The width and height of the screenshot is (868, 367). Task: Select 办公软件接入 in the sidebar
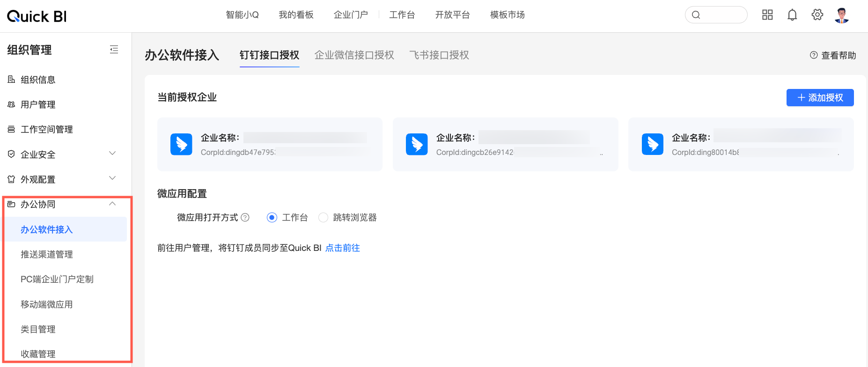[x=47, y=229]
